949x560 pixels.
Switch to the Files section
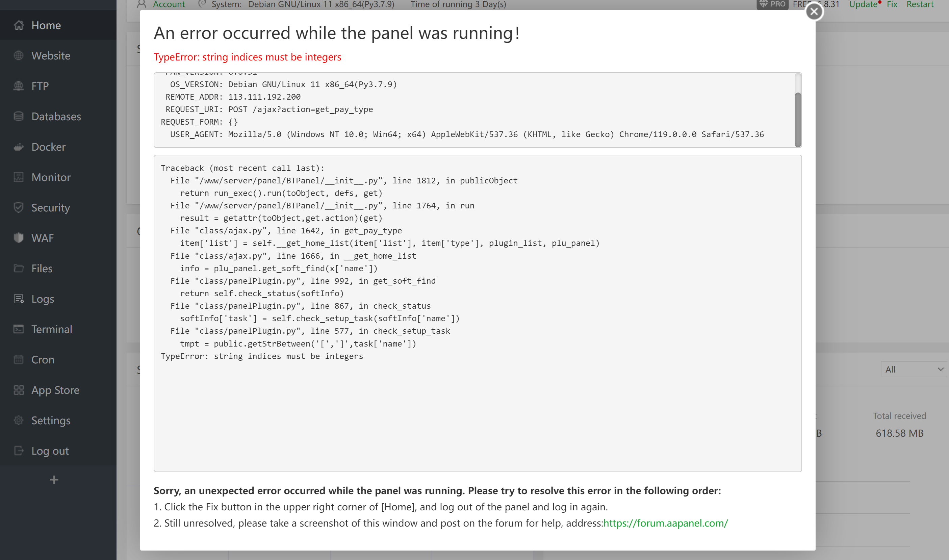click(x=42, y=268)
